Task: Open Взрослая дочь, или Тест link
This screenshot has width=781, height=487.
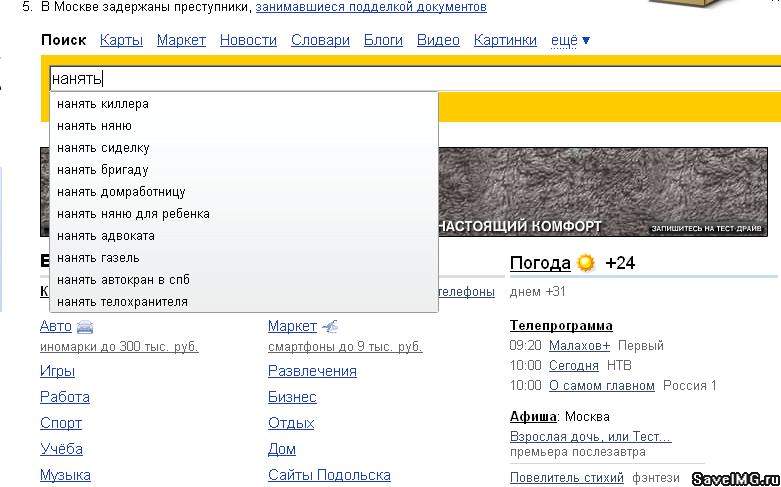Action: pos(590,437)
